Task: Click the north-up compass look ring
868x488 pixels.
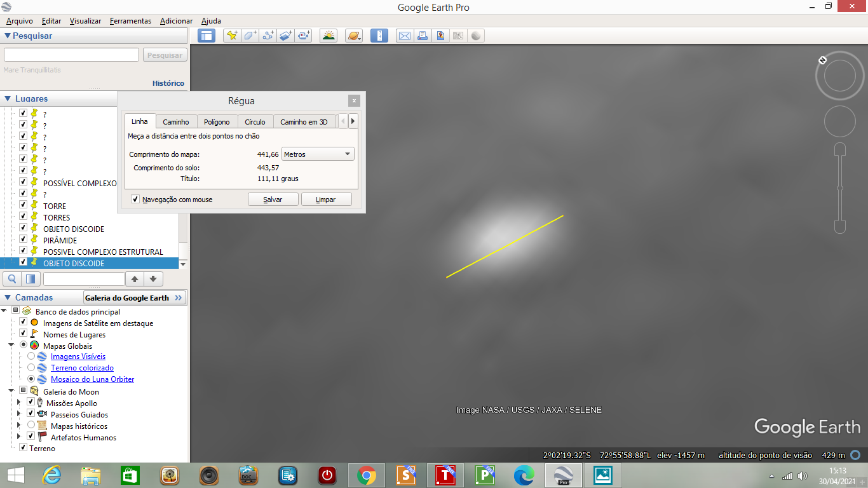Action: [839, 77]
